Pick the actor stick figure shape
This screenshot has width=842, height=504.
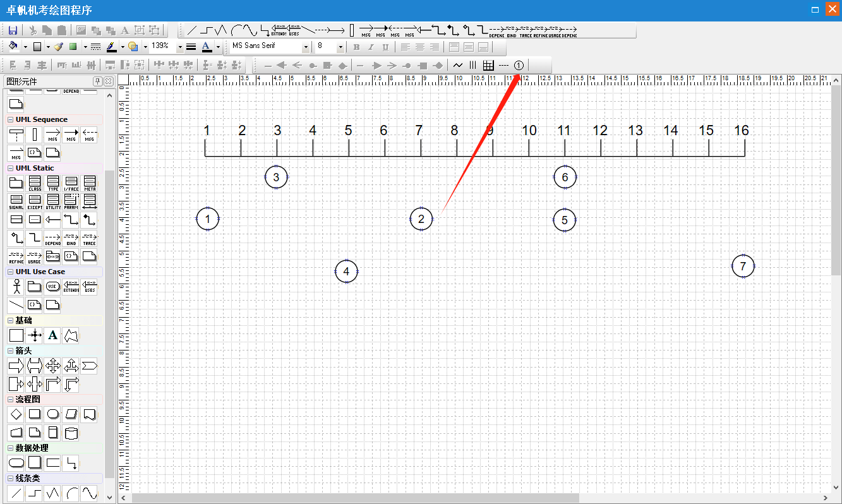click(x=16, y=287)
